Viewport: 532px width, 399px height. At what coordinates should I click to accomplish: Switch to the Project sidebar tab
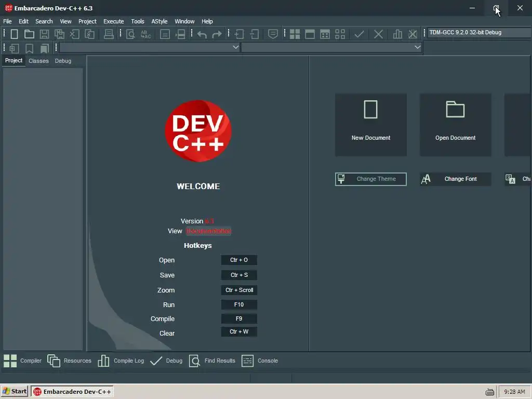[14, 60]
